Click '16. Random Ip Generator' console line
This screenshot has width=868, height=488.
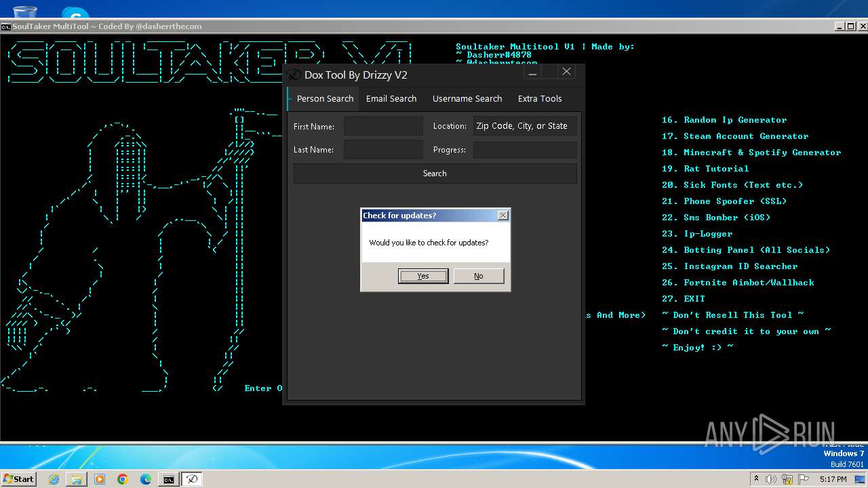(724, 120)
